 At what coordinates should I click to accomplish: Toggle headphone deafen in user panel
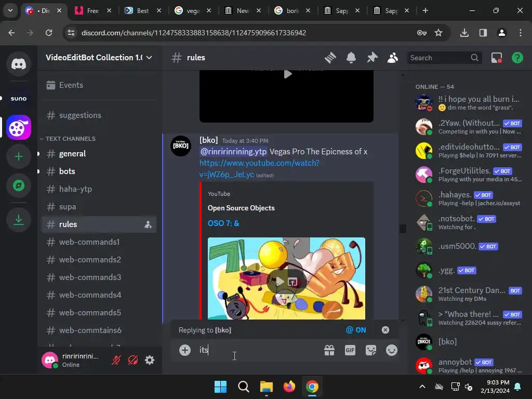132,360
